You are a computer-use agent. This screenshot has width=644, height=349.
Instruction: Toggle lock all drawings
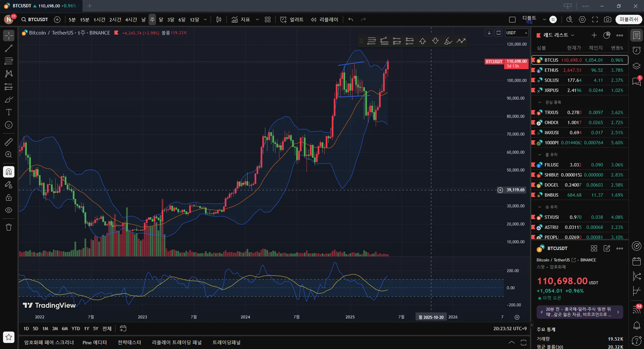(x=9, y=197)
